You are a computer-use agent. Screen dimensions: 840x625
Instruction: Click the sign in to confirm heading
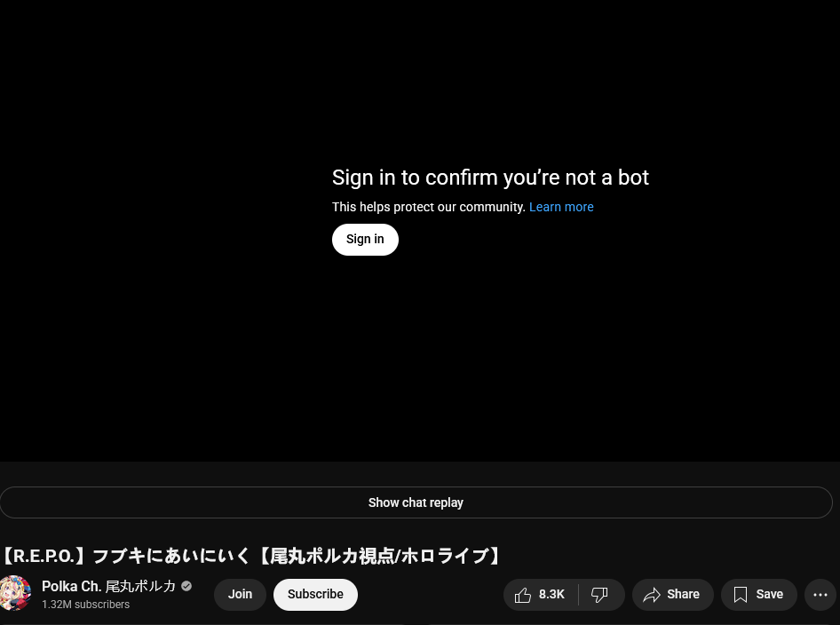(490, 178)
